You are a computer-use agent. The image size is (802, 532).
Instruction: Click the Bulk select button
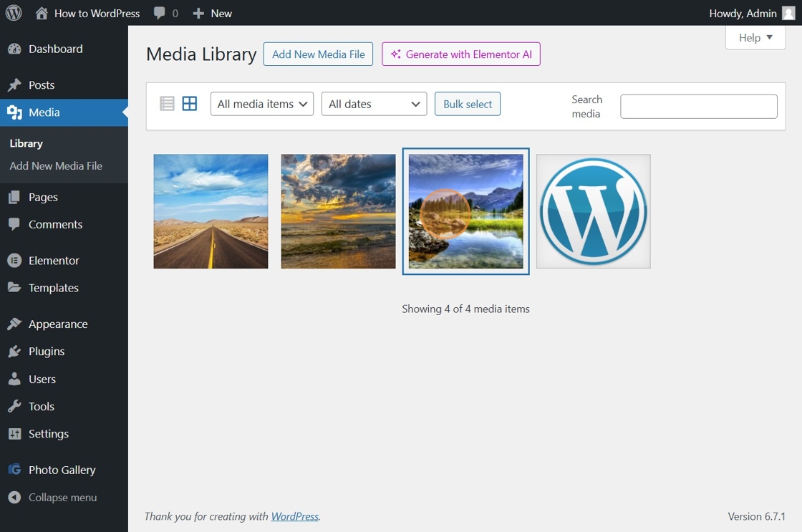click(468, 104)
